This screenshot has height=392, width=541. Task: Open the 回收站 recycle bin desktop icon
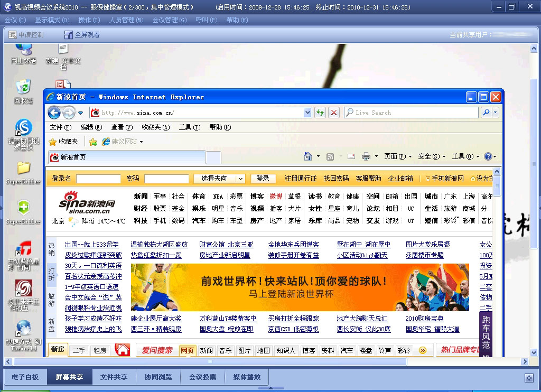click(x=23, y=87)
